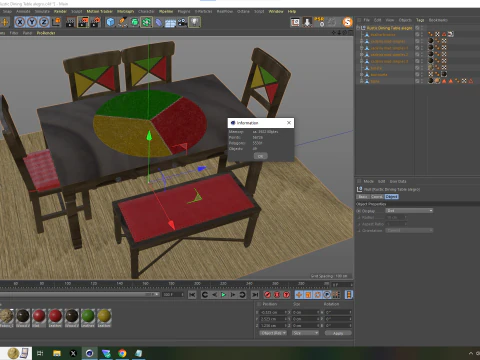Toggle the enable checkmark on second object row
The image size is (480, 360).
point(417,41)
